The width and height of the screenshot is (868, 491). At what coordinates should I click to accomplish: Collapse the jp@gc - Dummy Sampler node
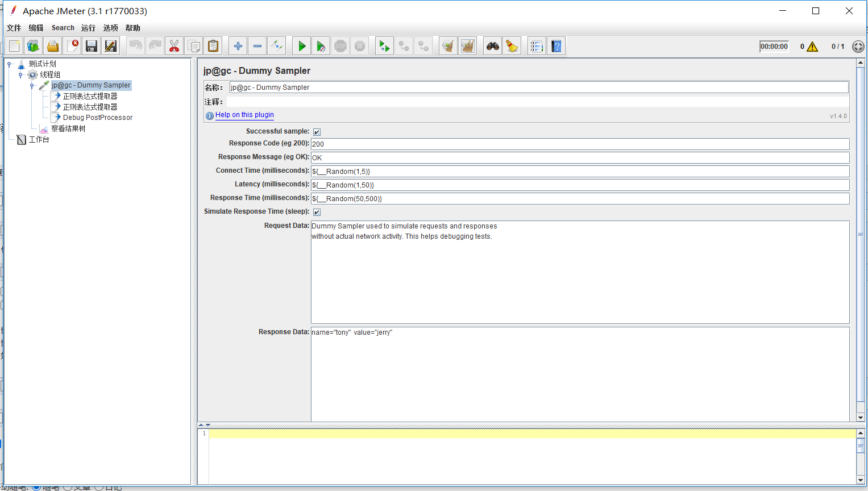(32, 86)
